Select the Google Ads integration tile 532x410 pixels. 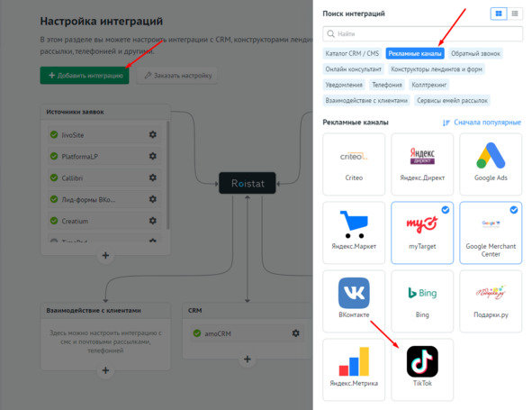pyautogui.click(x=491, y=164)
